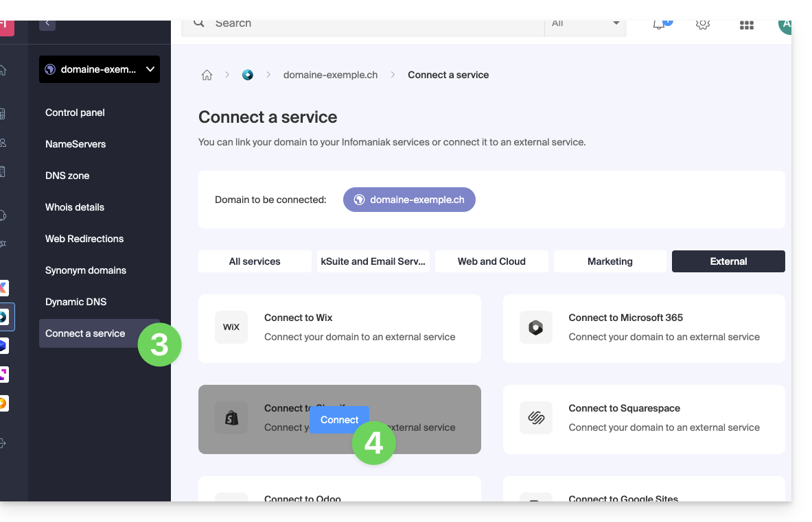Open the domaine-exemple.ch breadcrumb link
The width and height of the screenshot is (812, 522).
[330, 75]
